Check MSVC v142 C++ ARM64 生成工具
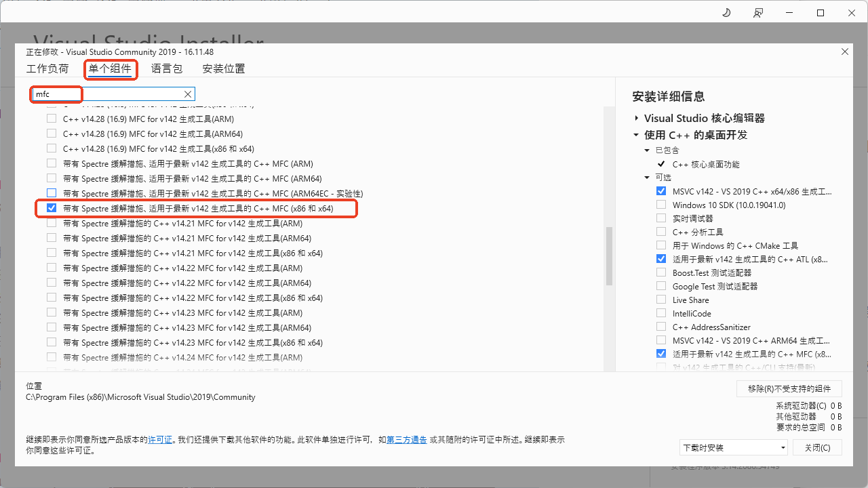 point(661,340)
